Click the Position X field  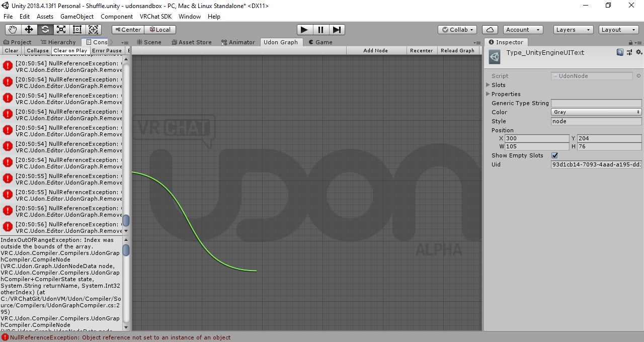pyautogui.click(x=537, y=138)
